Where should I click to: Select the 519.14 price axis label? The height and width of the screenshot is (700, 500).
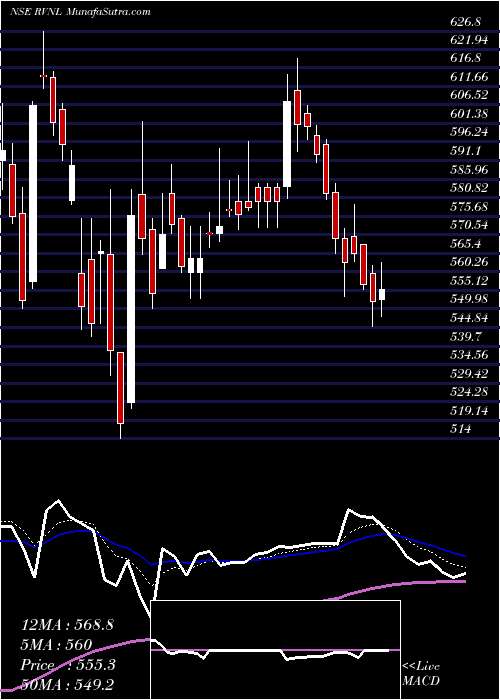[x=469, y=411]
